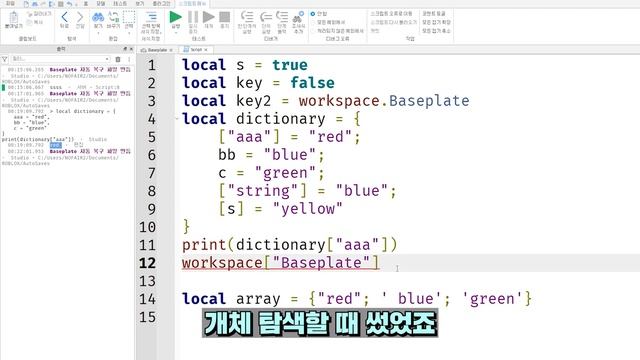Click line number 12 in the gutter
Screen dimensions: 640x360
click(147, 263)
